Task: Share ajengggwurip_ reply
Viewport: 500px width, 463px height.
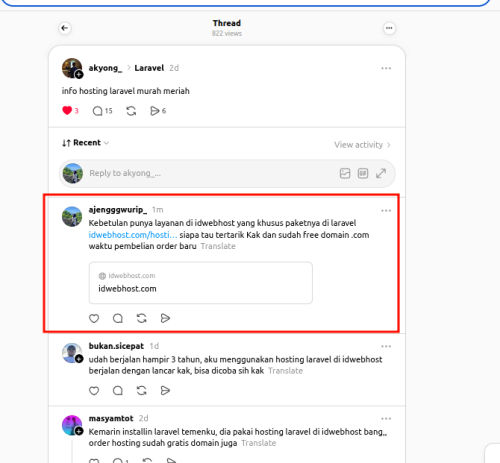Action: [165, 318]
